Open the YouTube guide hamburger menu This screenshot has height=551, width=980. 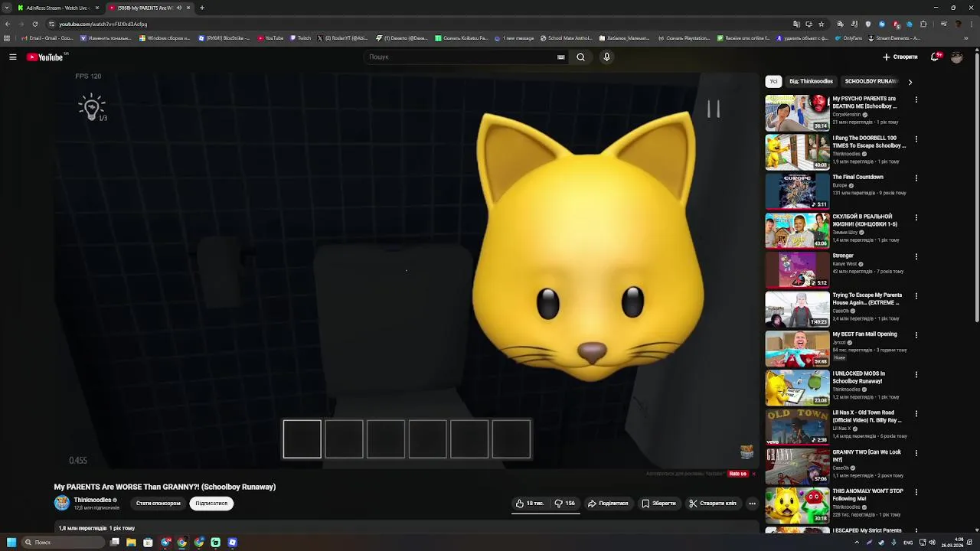pyautogui.click(x=13, y=57)
